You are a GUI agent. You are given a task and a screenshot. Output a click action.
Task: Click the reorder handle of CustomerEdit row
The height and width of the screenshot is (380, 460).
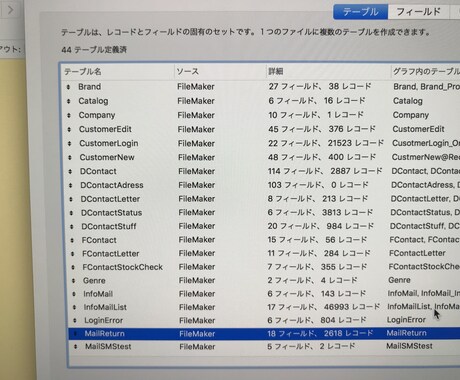click(69, 129)
